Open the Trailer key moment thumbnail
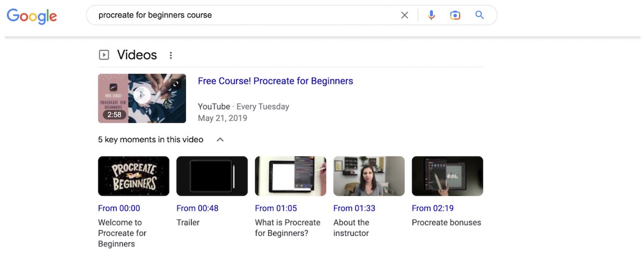Viewport: 644px width, 274px height. coord(212,176)
